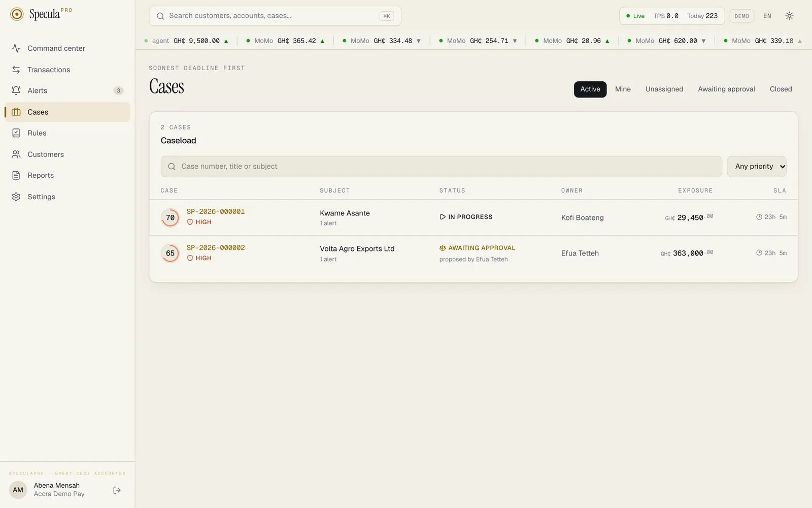Click exposure GH₵ 363,000.00

[x=687, y=253]
